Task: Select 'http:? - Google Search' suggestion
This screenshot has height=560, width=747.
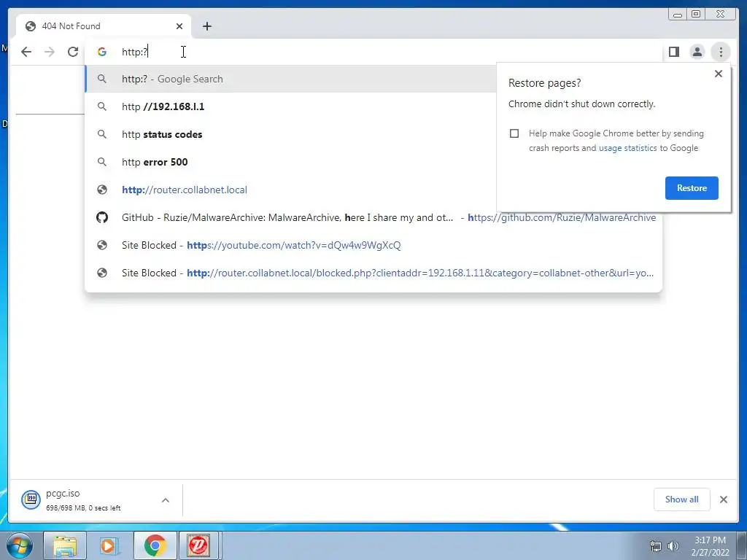Action: click(x=291, y=79)
